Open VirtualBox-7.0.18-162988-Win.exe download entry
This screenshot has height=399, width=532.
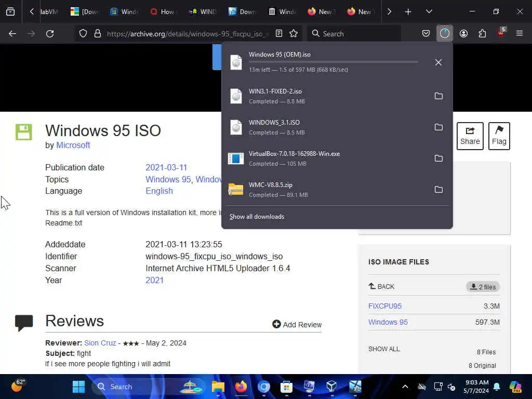(x=326, y=158)
